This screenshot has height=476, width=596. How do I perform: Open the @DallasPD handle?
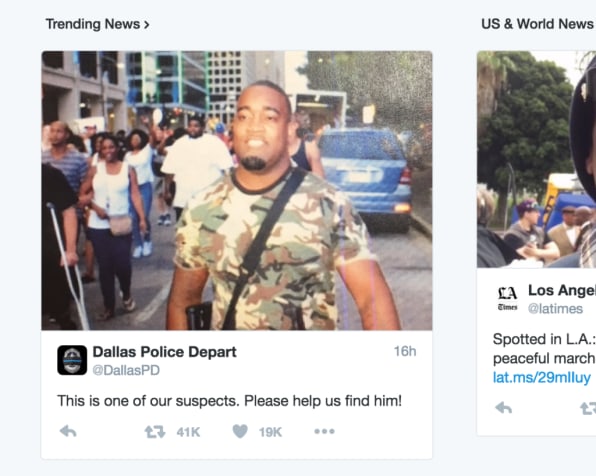tap(126, 370)
